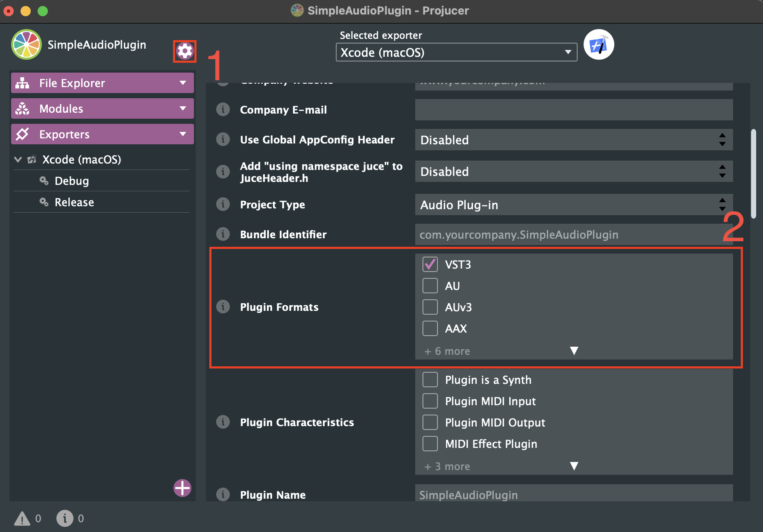Check Plugin is a Synth

430,380
